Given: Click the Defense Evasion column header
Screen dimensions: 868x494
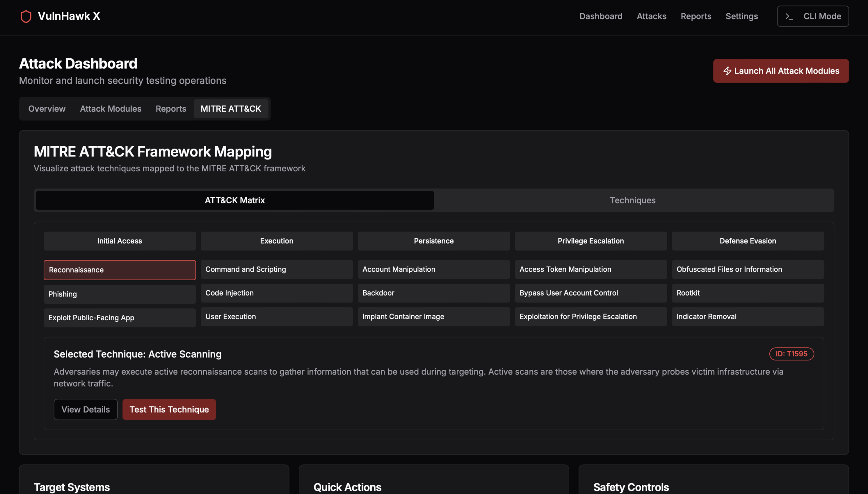Looking at the screenshot, I should point(747,241).
